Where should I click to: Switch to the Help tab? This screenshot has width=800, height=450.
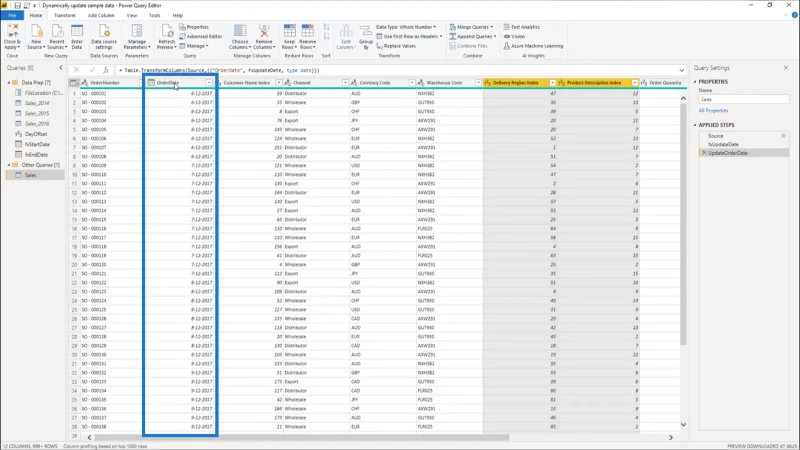click(x=178, y=15)
